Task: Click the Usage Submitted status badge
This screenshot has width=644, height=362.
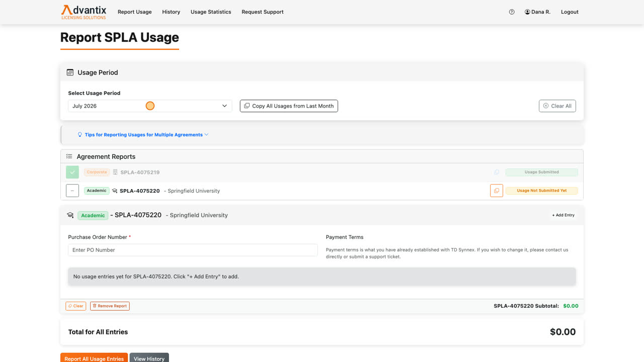Action: pos(542,172)
